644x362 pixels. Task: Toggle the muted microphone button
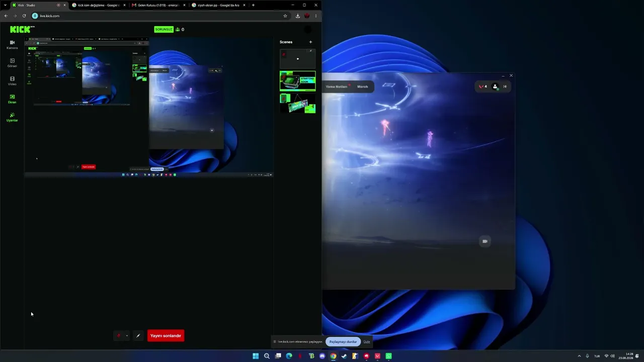tap(119, 336)
